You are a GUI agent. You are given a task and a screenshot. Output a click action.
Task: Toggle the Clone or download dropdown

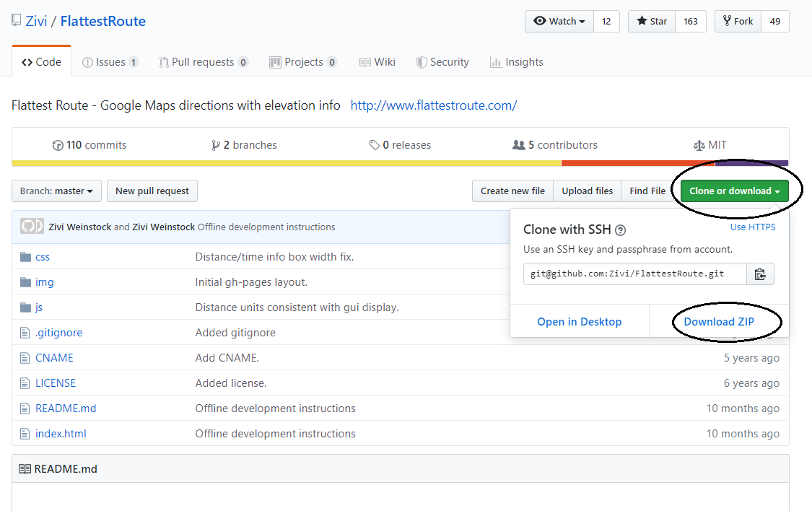pos(734,191)
